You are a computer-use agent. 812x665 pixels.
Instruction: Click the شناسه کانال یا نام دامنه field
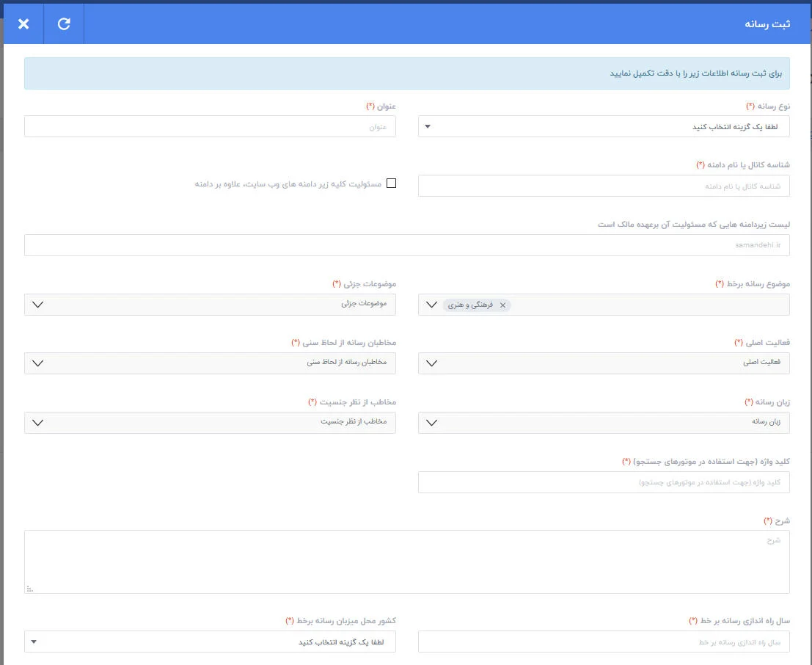click(604, 186)
